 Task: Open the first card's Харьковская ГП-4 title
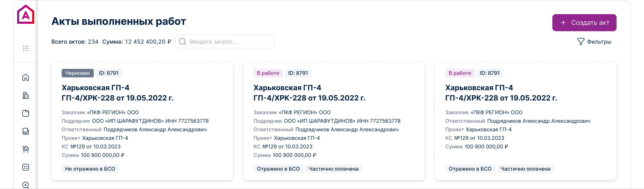(x=95, y=88)
